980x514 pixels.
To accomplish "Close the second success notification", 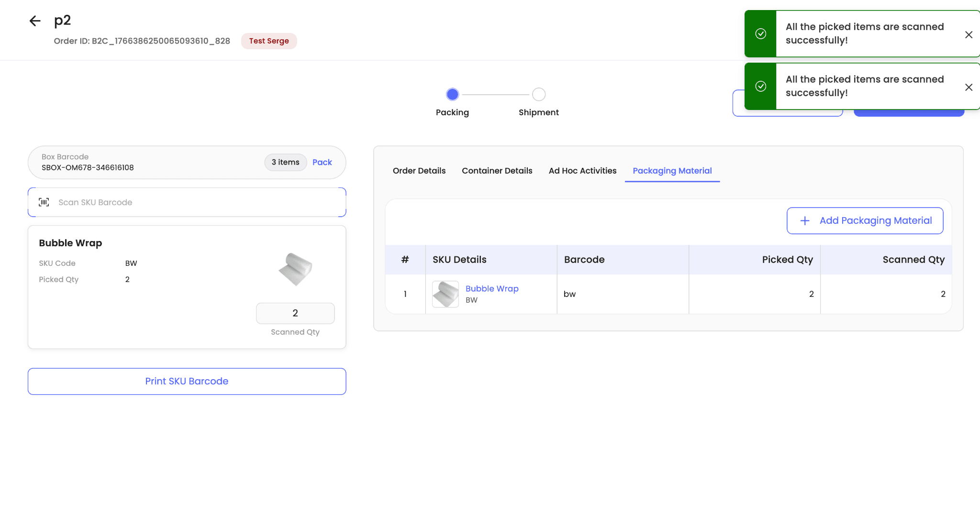I will [969, 87].
